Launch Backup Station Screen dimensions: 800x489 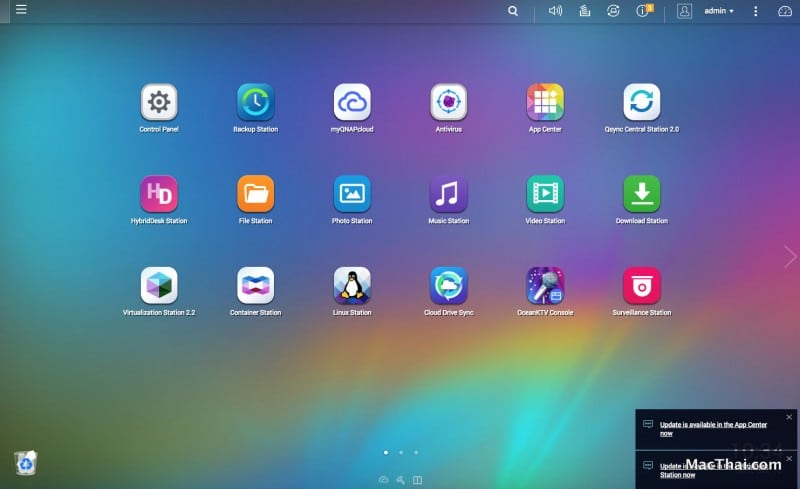[x=256, y=102]
